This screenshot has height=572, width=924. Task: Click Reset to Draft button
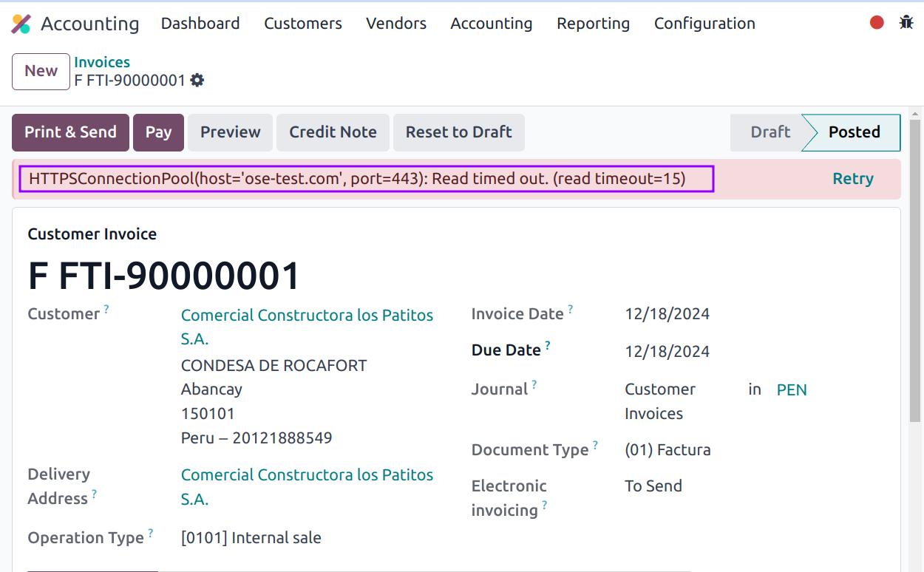[458, 132]
